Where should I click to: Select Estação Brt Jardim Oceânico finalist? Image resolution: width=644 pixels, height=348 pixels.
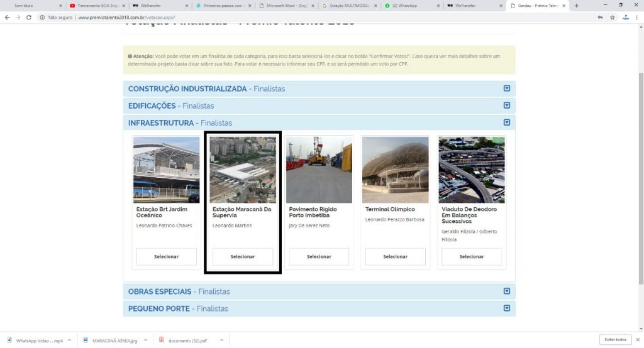point(166,256)
